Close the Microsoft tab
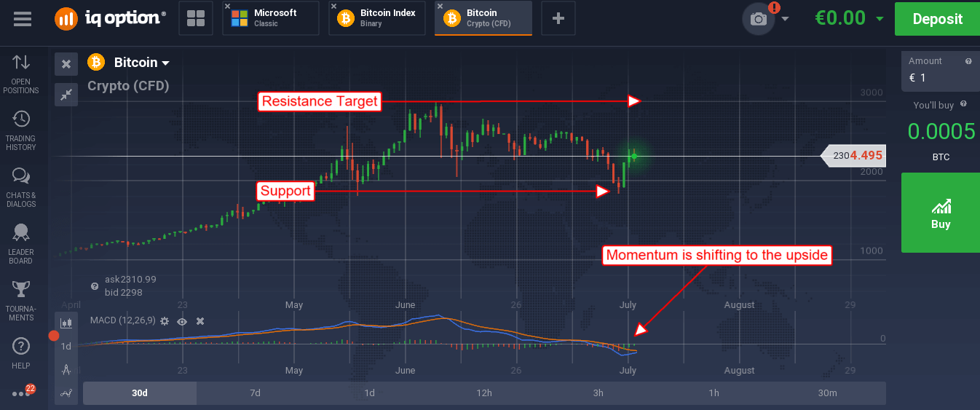 click(228, 7)
